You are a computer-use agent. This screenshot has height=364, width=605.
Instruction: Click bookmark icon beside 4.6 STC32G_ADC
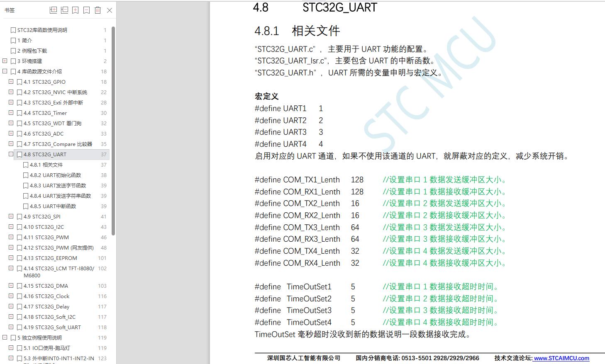[20, 134]
